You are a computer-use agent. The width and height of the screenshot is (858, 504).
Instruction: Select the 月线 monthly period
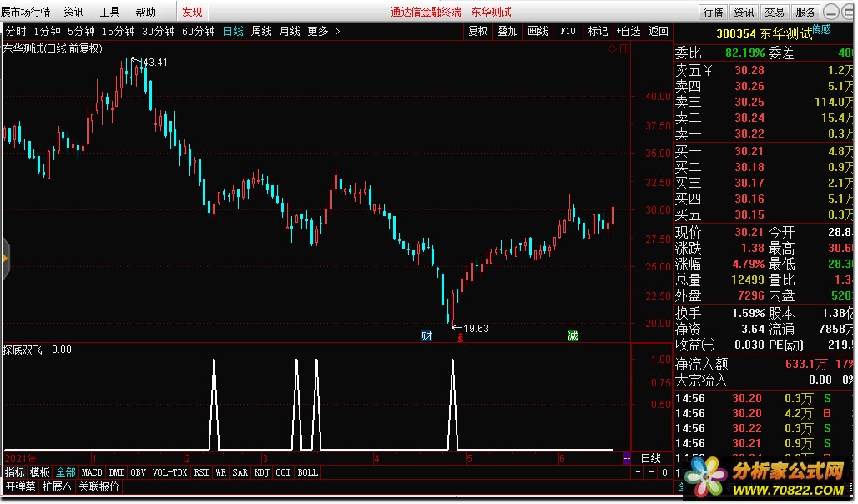(x=290, y=31)
